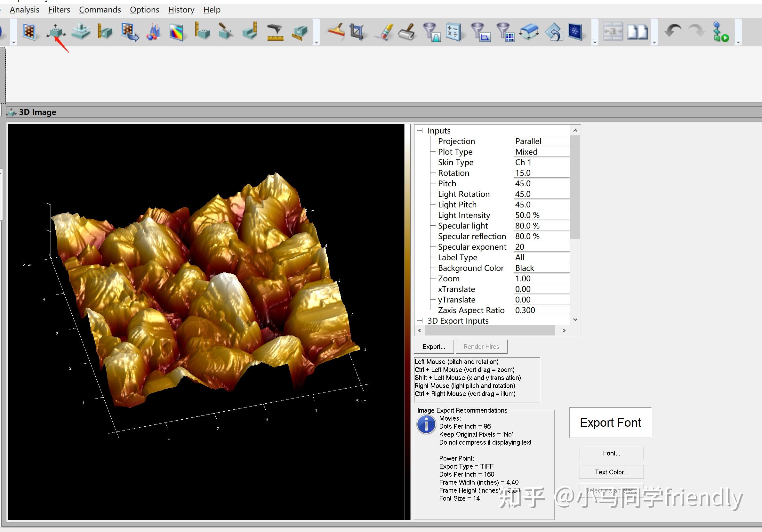This screenshot has height=532, width=762.
Task: Open the color spectrum image icon
Action: point(177,32)
